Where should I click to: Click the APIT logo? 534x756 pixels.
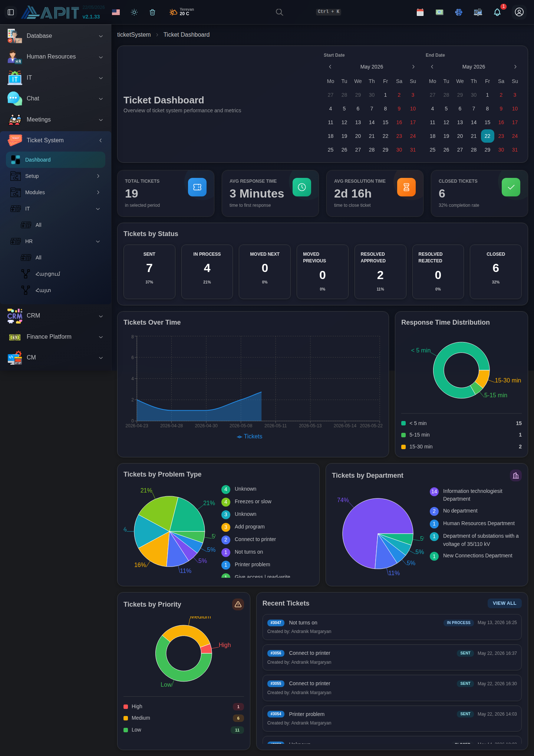(50, 13)
